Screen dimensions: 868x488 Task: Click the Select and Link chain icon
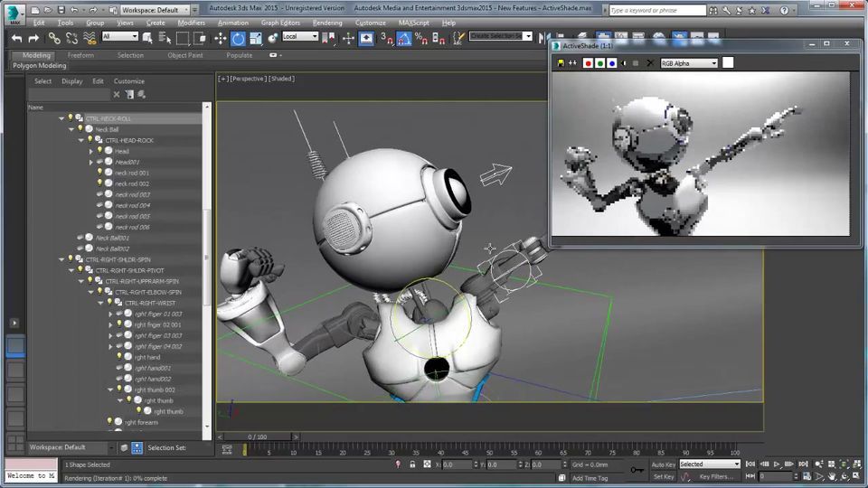(54, 38)
